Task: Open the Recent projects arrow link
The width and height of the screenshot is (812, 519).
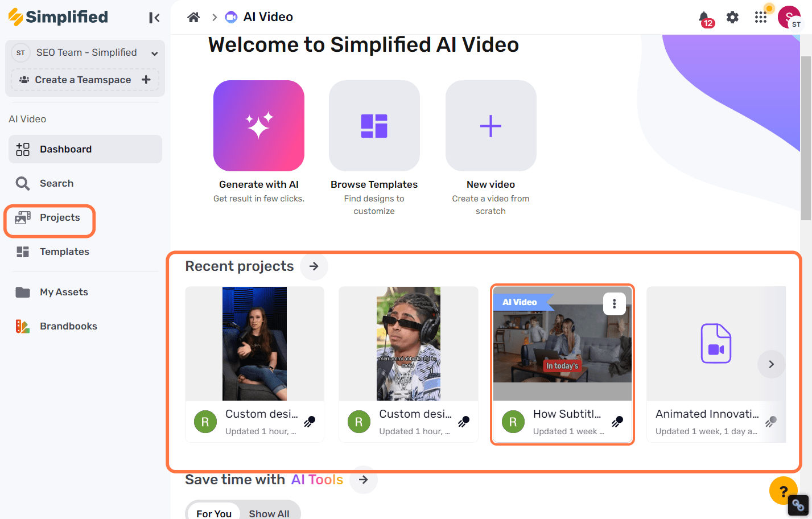Action: coord(314,266)
